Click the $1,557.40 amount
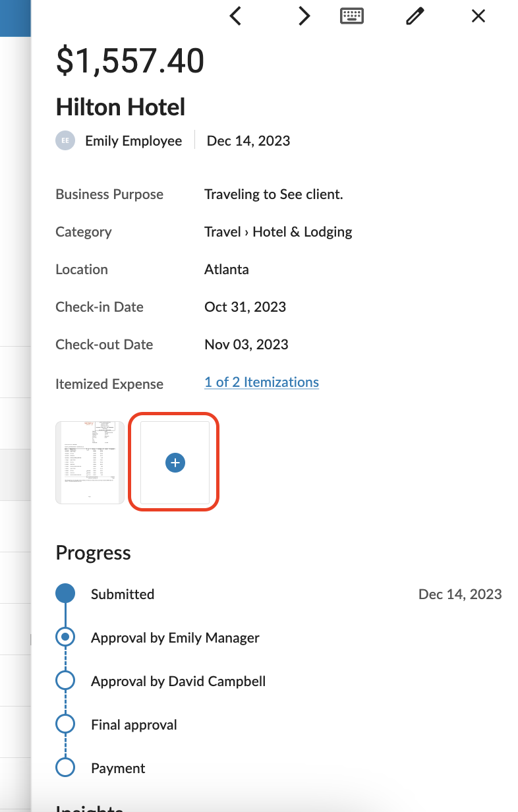The height and width of the screenshot is (812, 518). coord(130,61)
